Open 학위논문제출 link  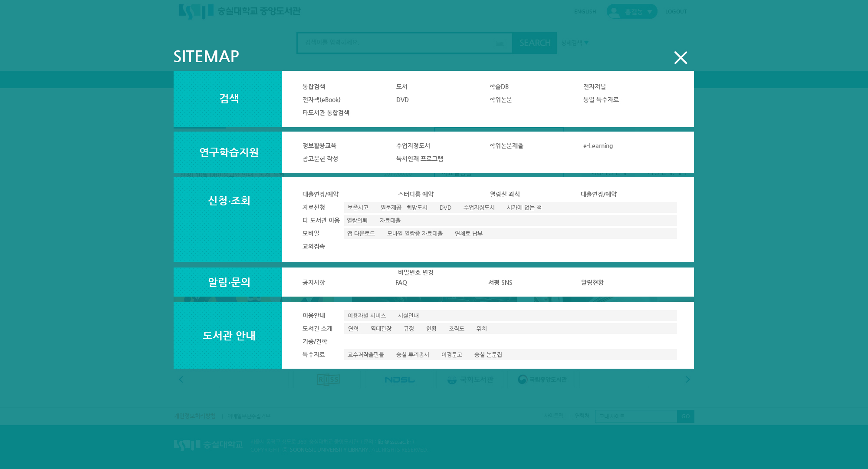point(506,146)
